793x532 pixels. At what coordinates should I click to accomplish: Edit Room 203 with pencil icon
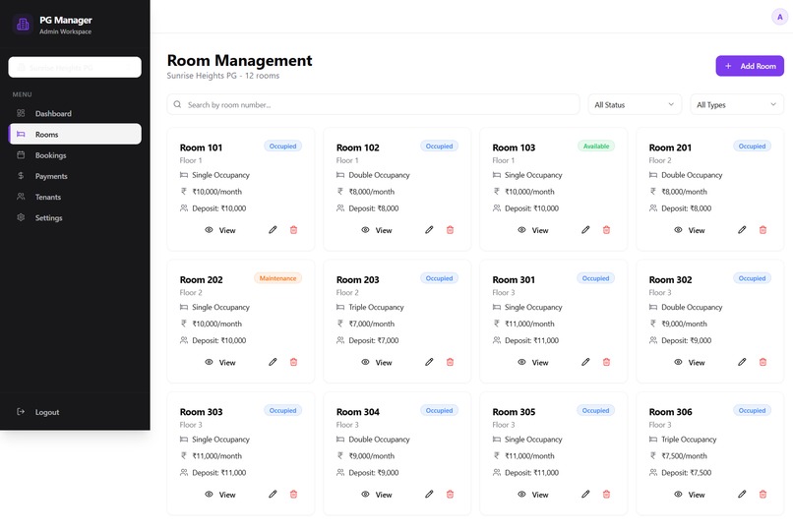coord(429,362)
